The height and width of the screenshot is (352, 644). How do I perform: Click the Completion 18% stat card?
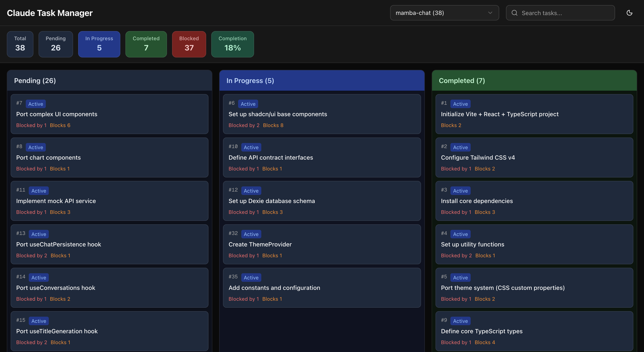point(233,44)
